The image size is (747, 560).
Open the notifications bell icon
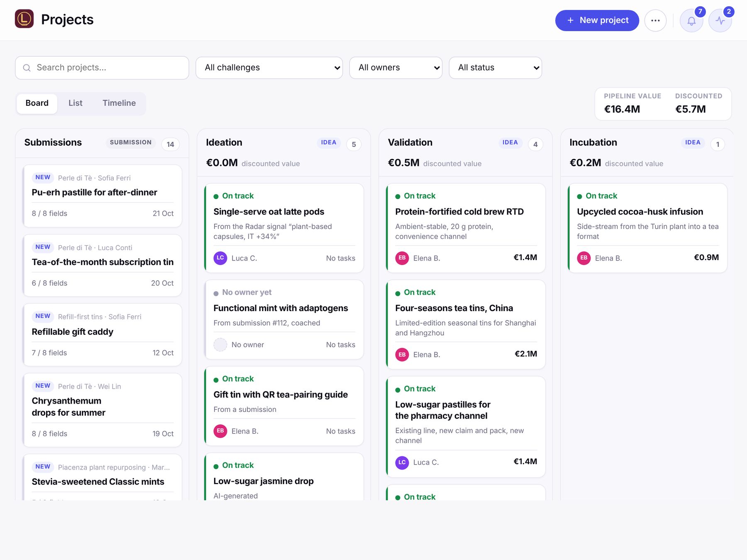pos(691,20)
